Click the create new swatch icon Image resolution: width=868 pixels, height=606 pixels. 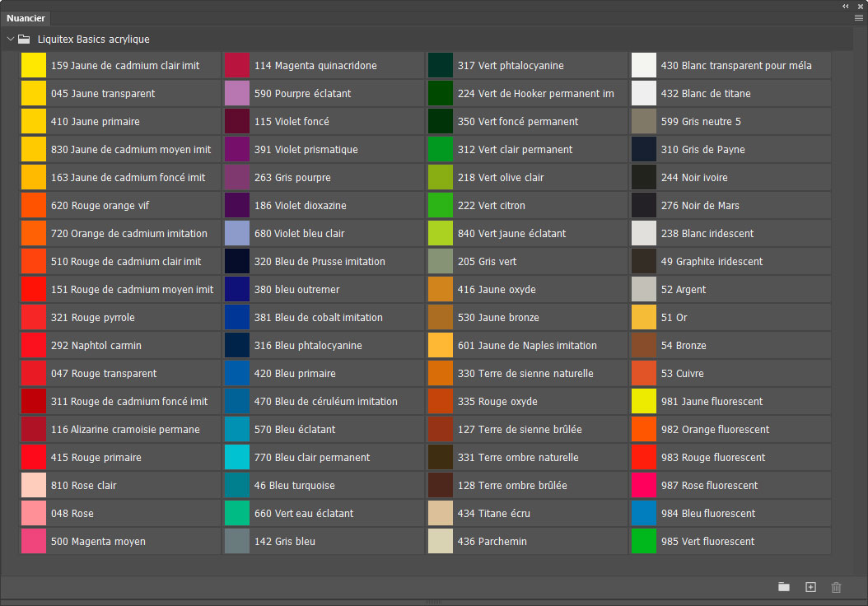810,587
